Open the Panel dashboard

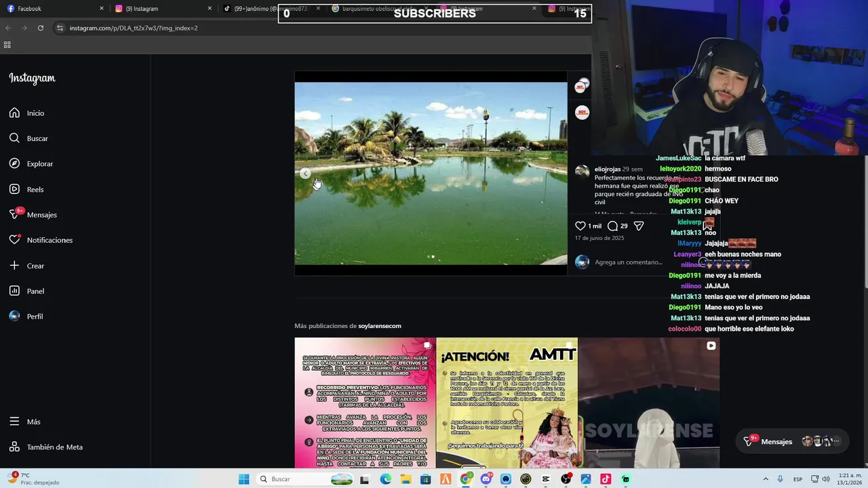click(x=27, y=291)
